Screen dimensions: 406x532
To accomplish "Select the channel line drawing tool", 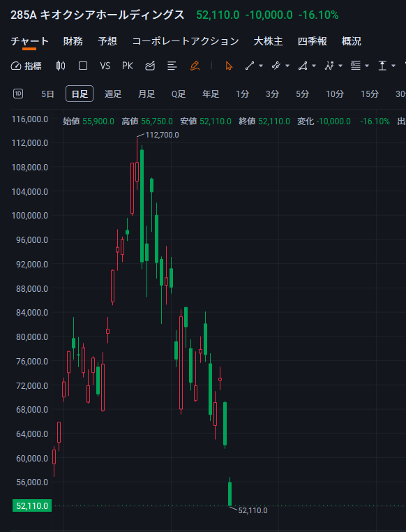I will tap(276, 66).
